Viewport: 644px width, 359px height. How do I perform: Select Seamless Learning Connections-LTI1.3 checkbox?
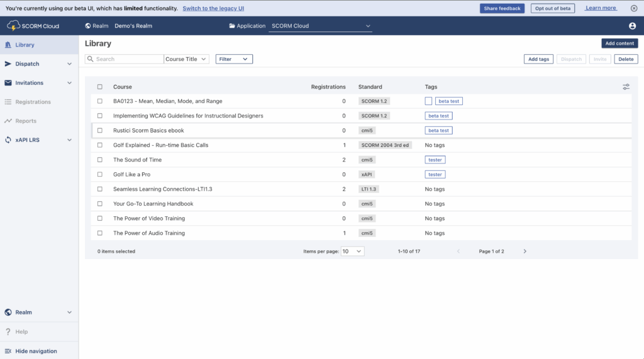pos(100,189)
